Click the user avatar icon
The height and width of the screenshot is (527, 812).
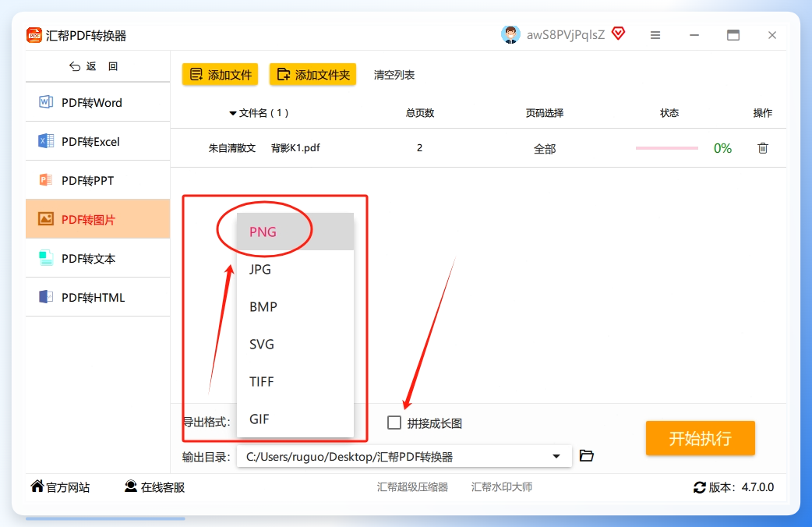point(510,35)
